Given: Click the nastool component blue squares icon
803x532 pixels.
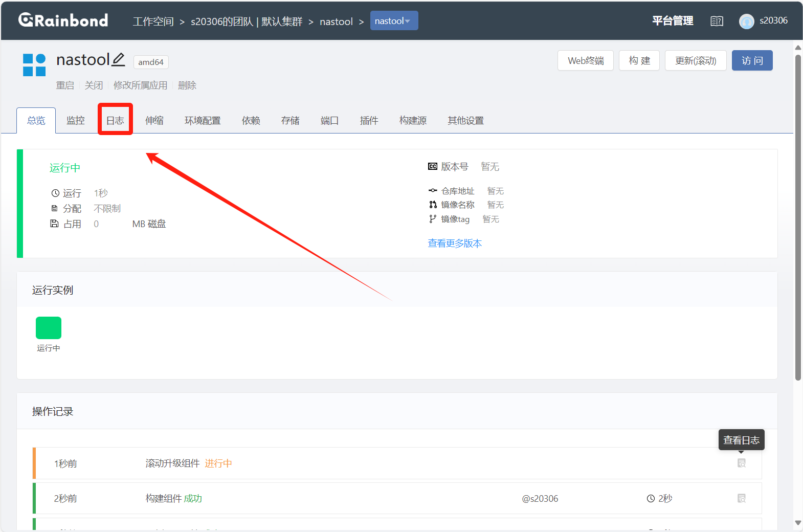Looking at the screenshot, I should (34, 65).
